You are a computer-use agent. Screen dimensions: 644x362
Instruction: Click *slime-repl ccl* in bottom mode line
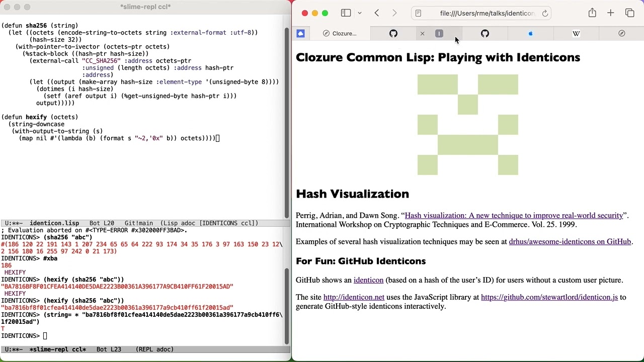click(x=57, y=349)
